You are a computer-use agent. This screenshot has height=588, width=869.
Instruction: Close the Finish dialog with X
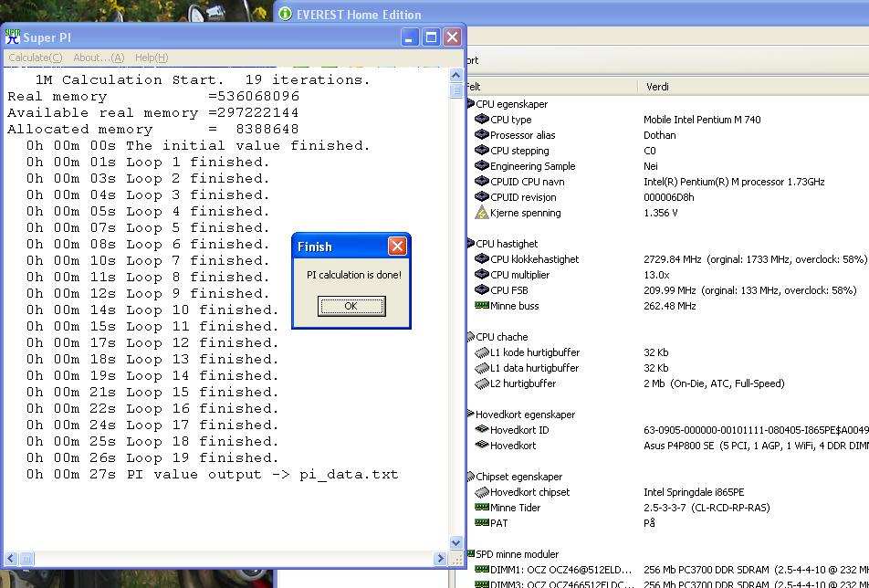(397, 246)
